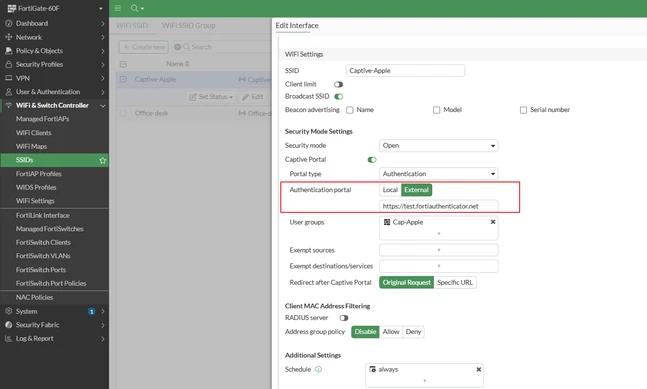
Task: Uncheck the Captive-Apple row checkbox
Action: click(123, 79)
